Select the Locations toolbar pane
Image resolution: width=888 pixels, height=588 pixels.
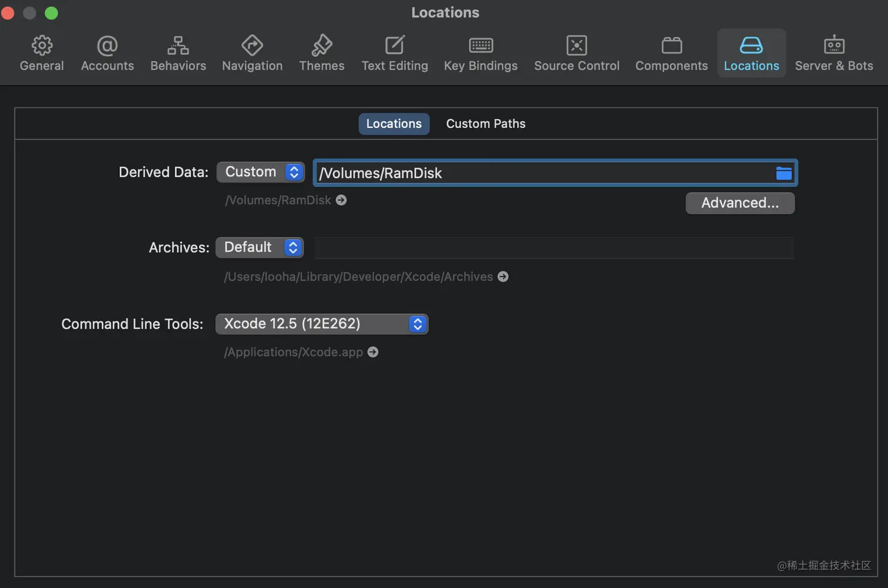pyautogui.click(x=751, y=53)
